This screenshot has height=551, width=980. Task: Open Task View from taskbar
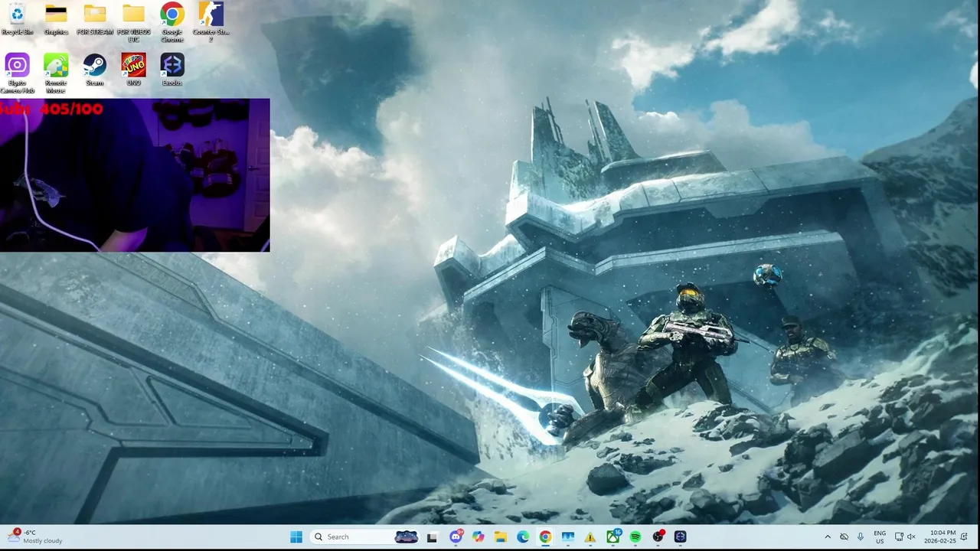click(x=432, y=536)
